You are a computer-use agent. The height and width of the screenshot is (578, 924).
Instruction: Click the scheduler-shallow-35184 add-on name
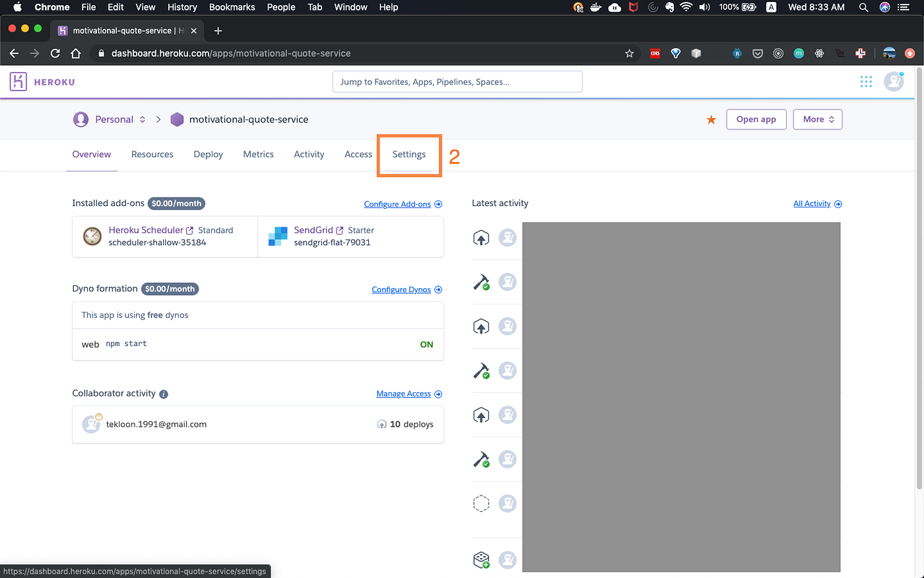click(x=157, y=242)
